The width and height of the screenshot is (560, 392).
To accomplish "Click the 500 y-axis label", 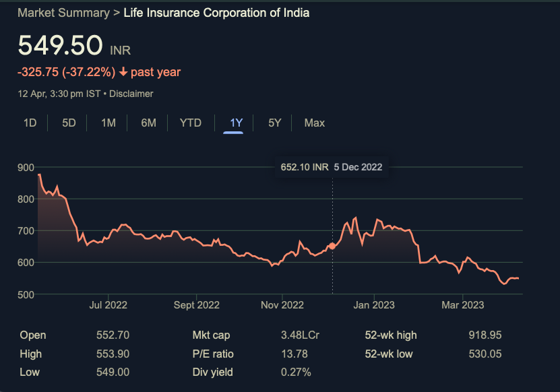I will click(26, 295).
